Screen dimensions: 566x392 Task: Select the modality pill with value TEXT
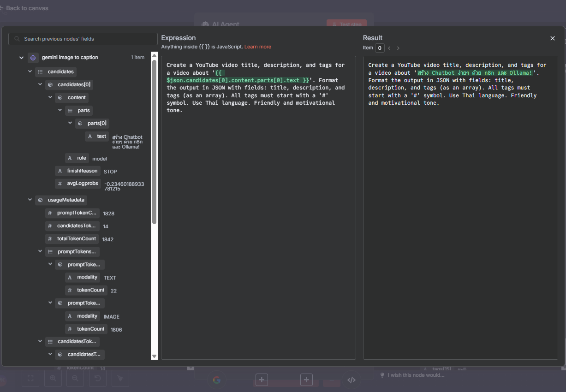pos(83,277)
